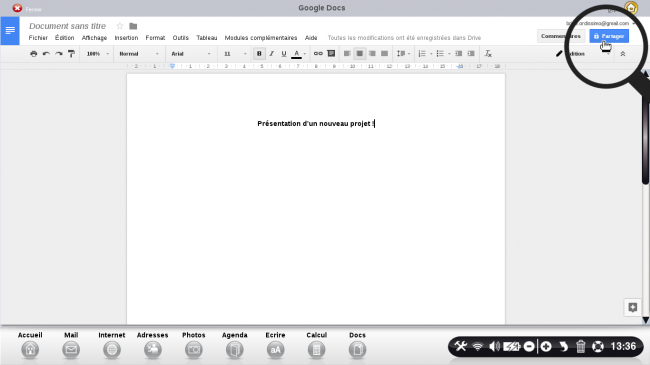Image resolution: width=650 pixels, height=365 pixels.
Task: Insert a link with the chain icon
Action: 318,54
